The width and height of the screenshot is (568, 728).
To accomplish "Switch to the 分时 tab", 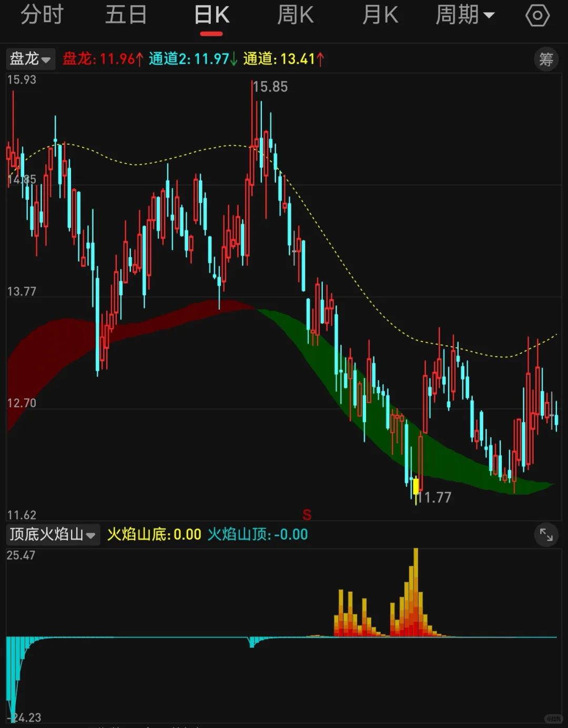I will click(42, 15).
